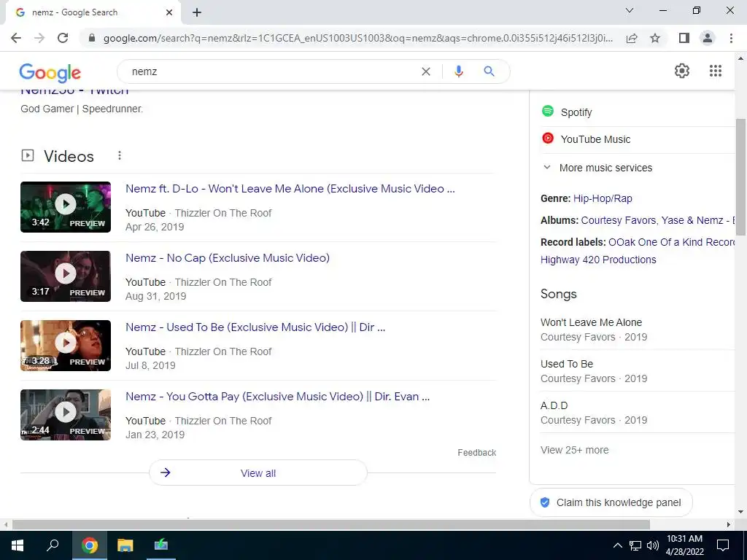Show hidden system tray icons
747x560 pixels.
[617, 545]
